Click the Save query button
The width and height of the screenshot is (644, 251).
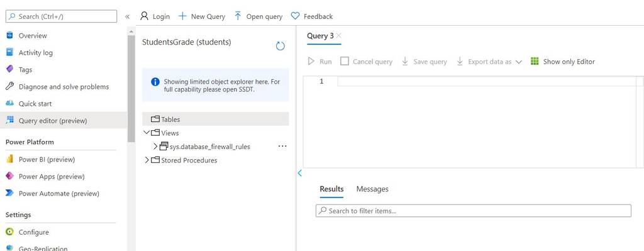(x=425, y=62)
